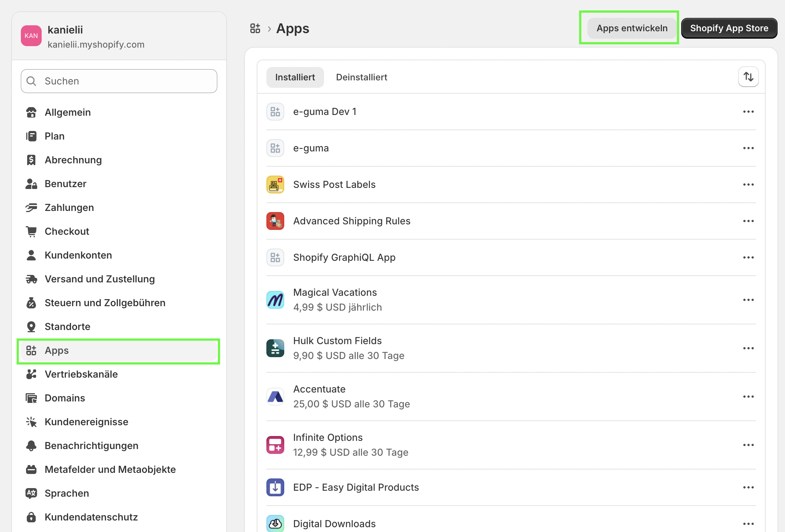Viewport: 785px width, 532px height.
Task: Click the Infinite Options app icon
Action: click(x=275, y=445)
